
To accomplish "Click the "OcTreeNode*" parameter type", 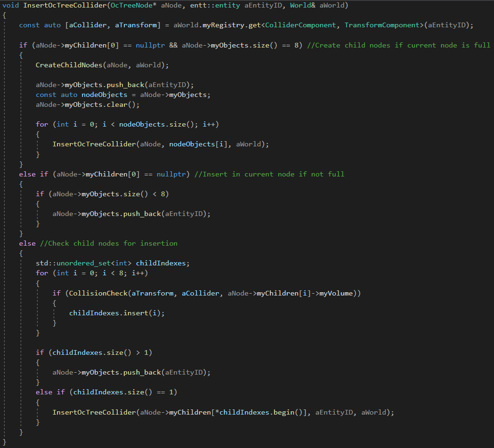I will [x=134, y=5].
